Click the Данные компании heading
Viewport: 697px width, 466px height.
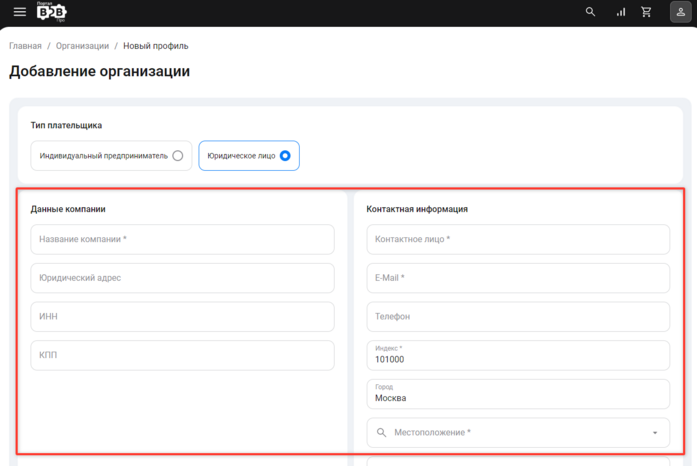(x=68, y=209)
